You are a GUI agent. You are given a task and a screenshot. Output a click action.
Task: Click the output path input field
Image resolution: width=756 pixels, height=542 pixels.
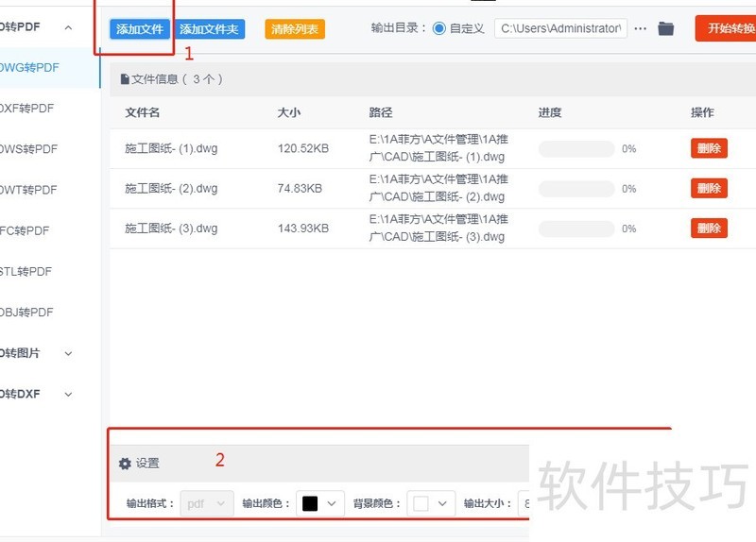(560, 28)
